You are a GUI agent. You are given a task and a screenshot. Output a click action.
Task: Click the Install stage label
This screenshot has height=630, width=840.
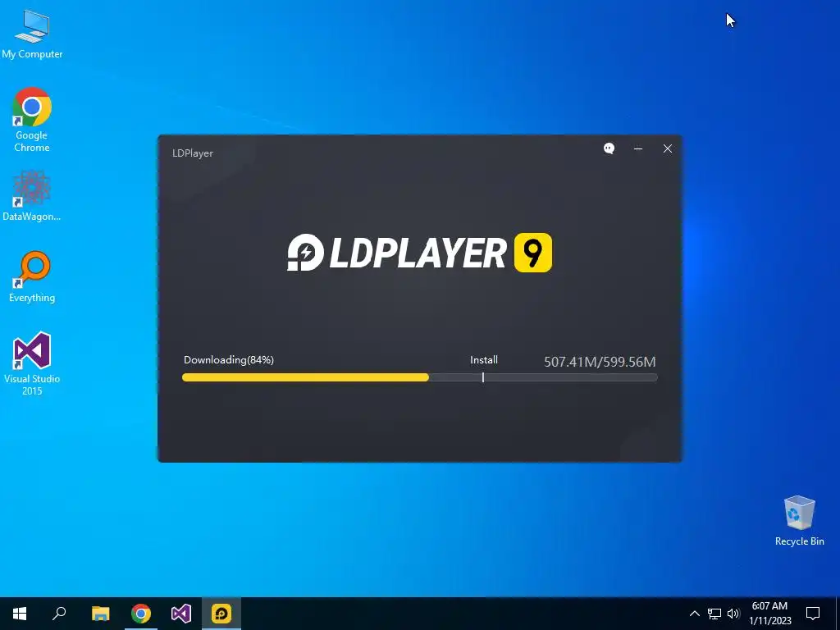484,360
